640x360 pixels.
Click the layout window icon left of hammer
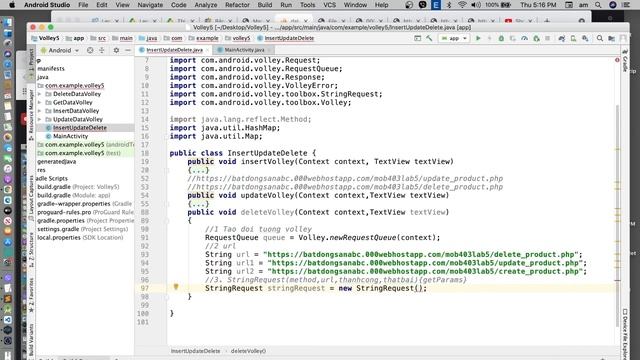pyautogui.click(x=417, y=38)
